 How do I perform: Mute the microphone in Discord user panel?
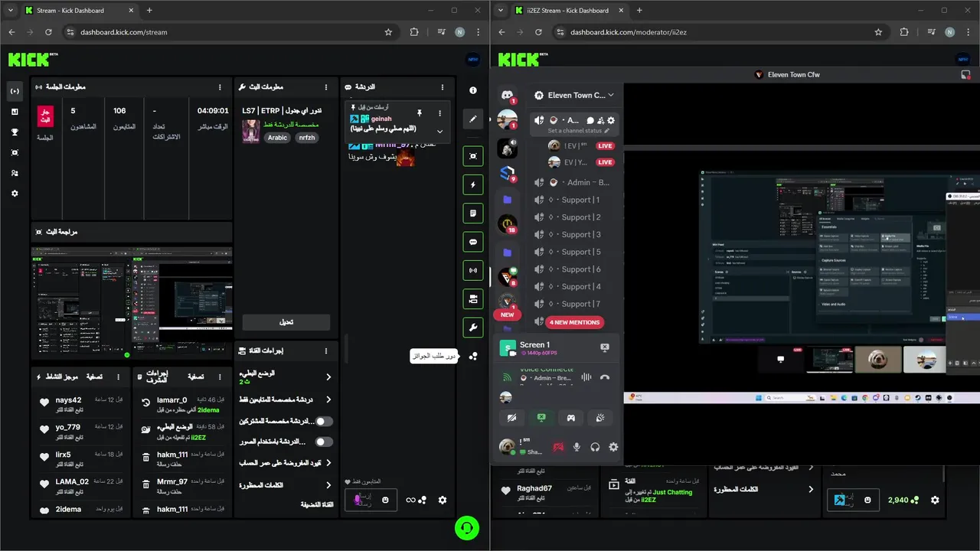(x=577, y=447)
